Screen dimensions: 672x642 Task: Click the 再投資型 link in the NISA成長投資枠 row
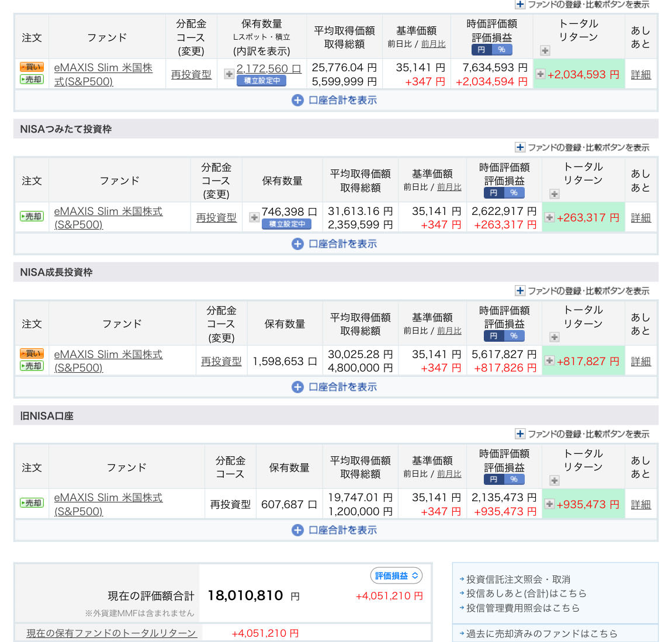[x=221, y=362]
